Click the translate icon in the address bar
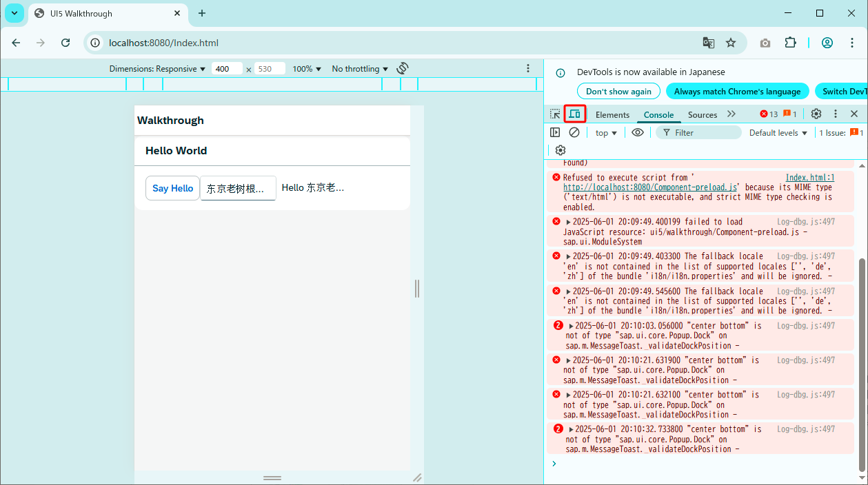This screenshot has height=485, width=868. click(x=708, y=43)
